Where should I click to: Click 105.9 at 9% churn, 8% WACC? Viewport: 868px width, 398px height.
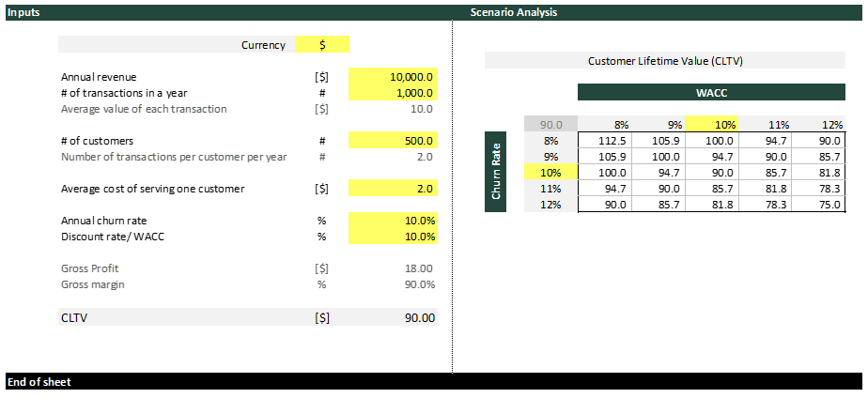[x=605, y=157]
